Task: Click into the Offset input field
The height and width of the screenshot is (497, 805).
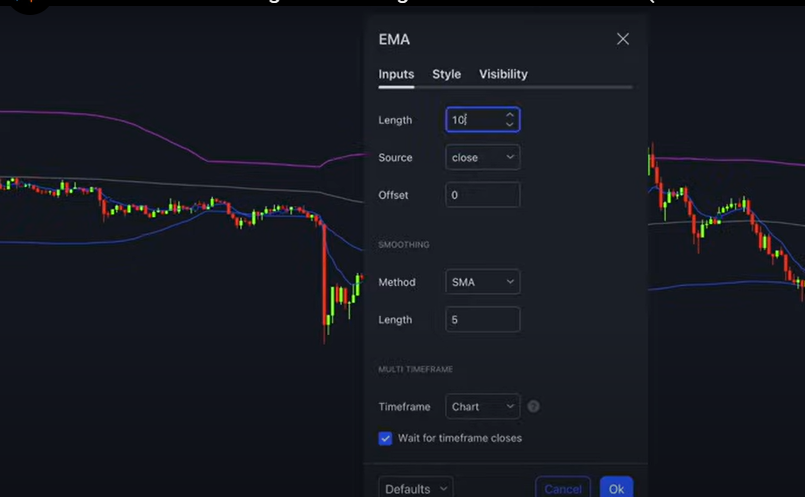Action: [x=483, y=195]
